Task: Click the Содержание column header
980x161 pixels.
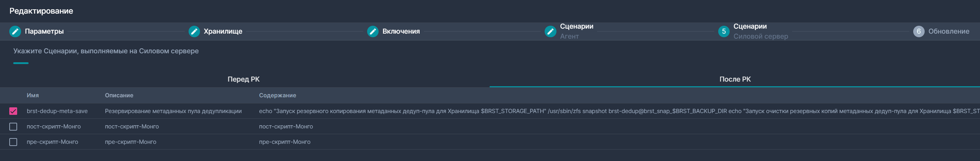Action: pyautogui.click(x=277, y=96)
